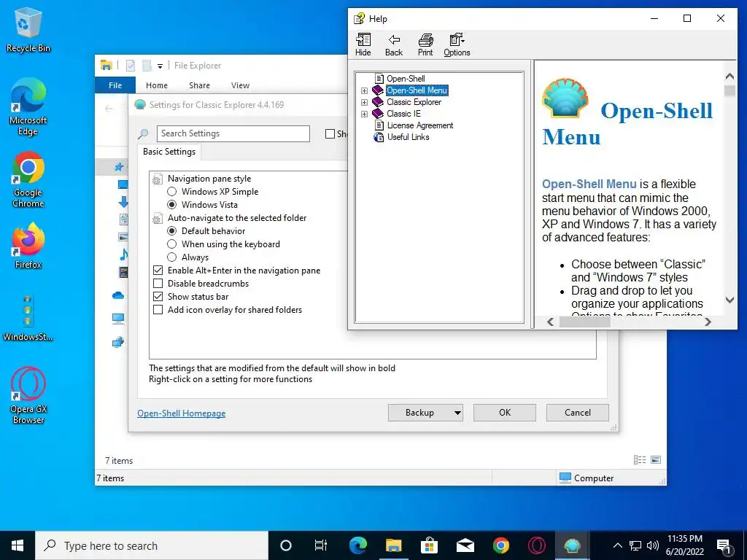Toggle Show status bar checkbox

coord(158,296)
